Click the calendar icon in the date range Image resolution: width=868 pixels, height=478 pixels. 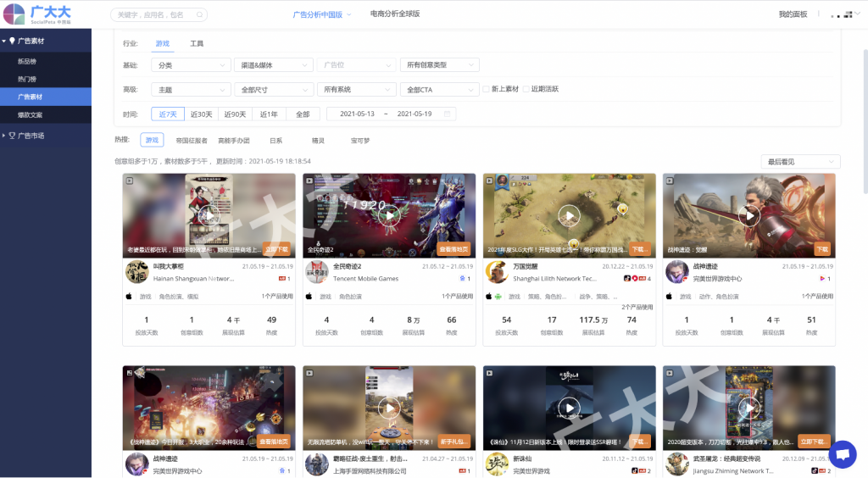point(447,114)
